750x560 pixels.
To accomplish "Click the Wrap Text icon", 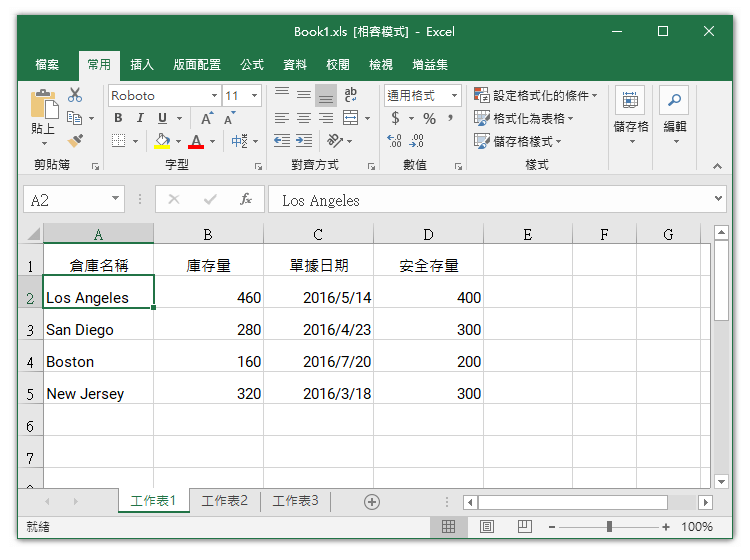I will [351, 94].
